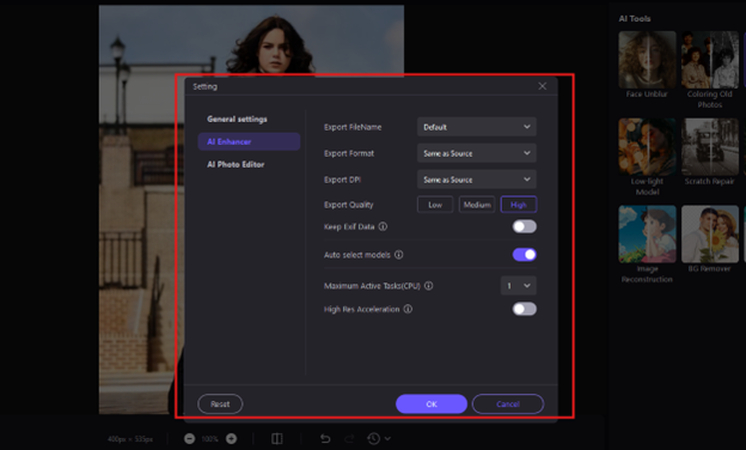Select the Face Unblur AI tool
This screenshot has width=746, height=450.
click(x=647, y=60)
